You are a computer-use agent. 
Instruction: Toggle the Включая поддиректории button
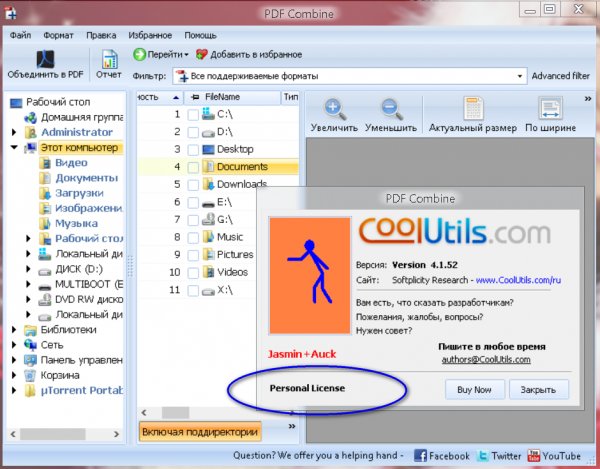[x=200, y=432]
